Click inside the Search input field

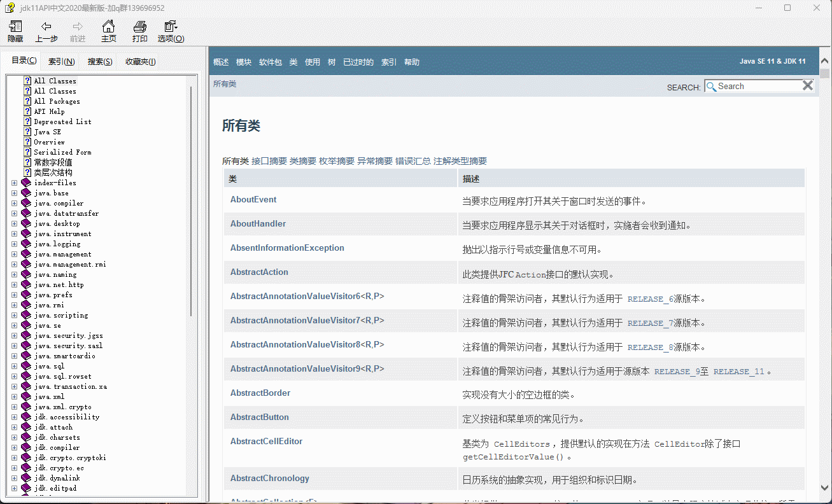758,86
